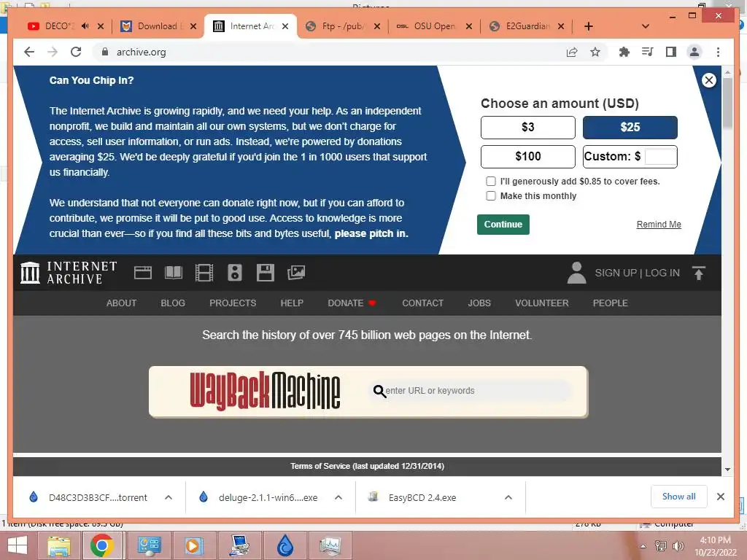Switch to the OSU Open tab
Image resolution: width=747 pixels, height=560 pixels.
click(x=435, y=26)
